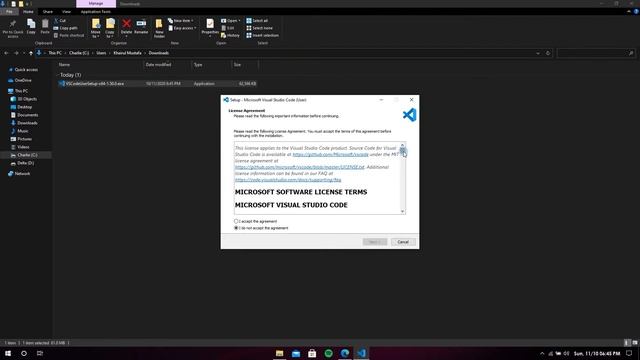Viewport: 640px width, 360px height.
Task: Click the license box scroll-down arrow
Action: click(x=402, y=211)
